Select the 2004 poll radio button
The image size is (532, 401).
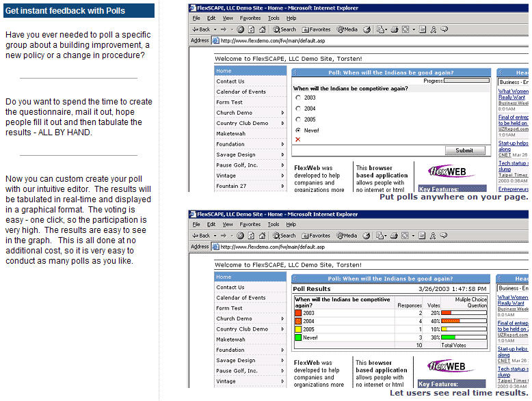[298, 109]
